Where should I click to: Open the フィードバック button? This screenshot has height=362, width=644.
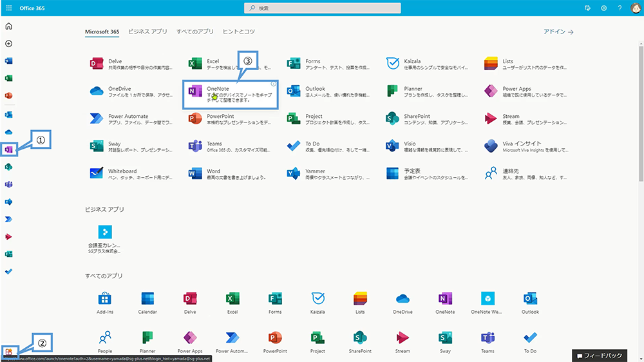tap(600, 356)
